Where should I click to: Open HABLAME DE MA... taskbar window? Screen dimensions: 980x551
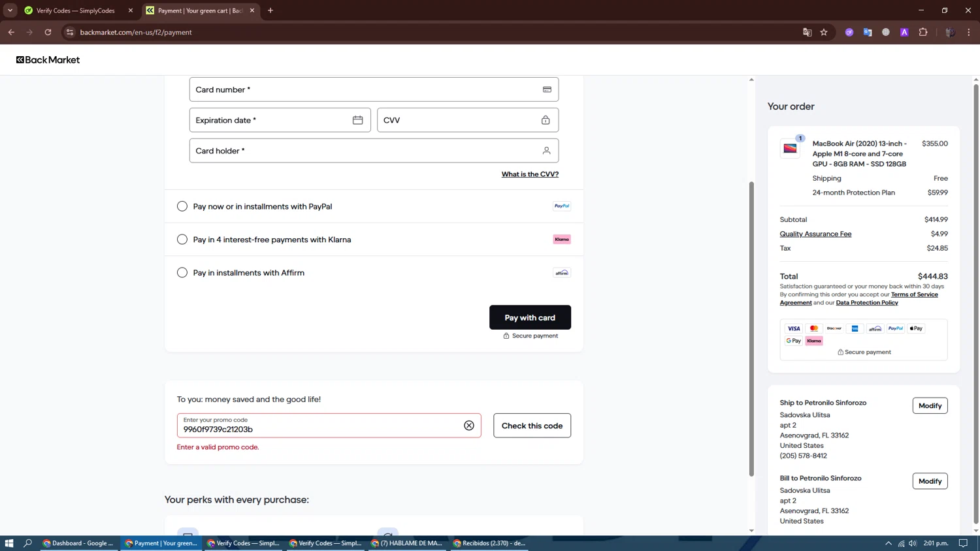point(408,543)
